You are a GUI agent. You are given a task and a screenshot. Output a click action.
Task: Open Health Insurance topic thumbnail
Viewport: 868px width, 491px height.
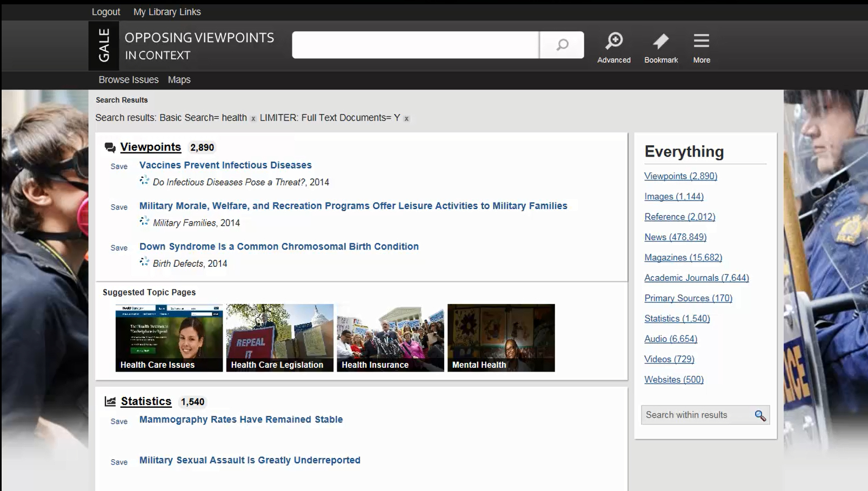click(x=390, y=338)
